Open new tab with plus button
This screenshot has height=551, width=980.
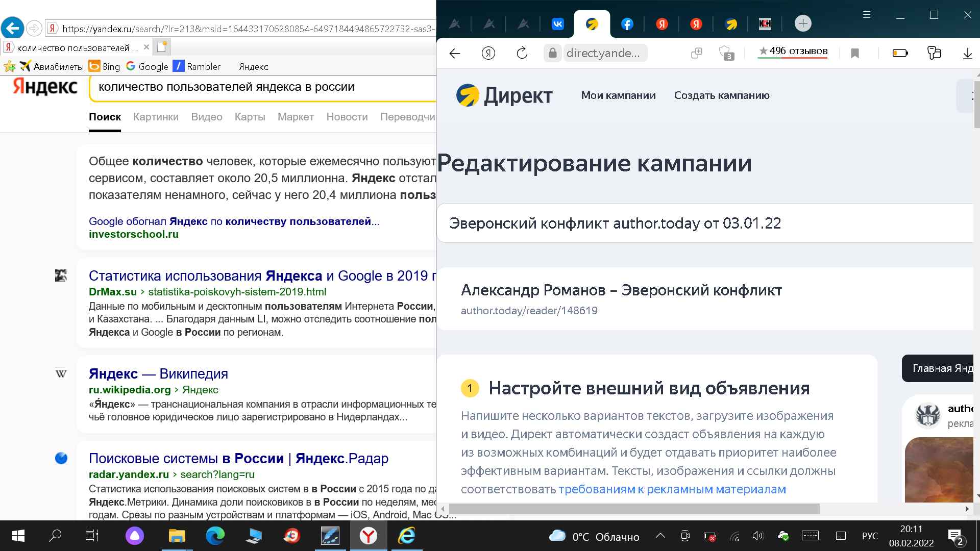tap(803, 23)
